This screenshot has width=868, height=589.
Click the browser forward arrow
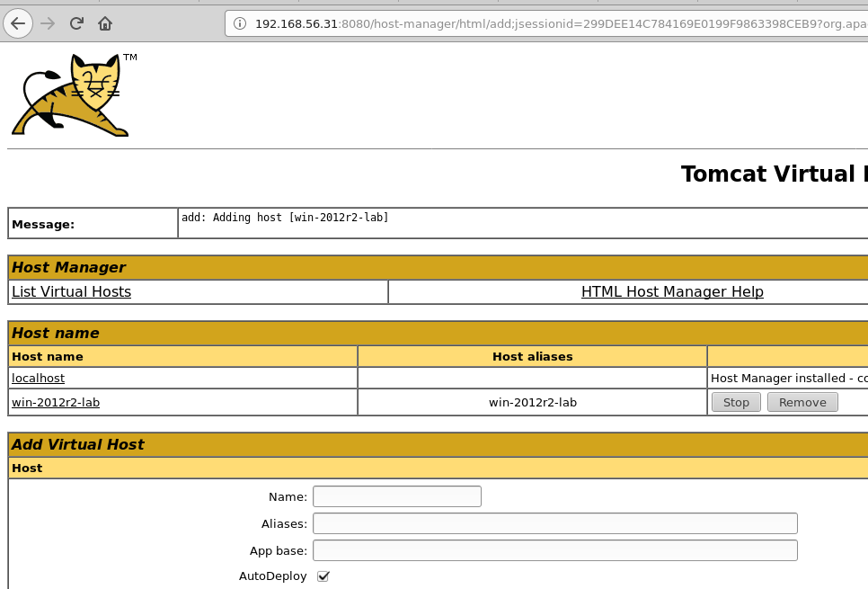pyautogui.click(x=49, y=23)
